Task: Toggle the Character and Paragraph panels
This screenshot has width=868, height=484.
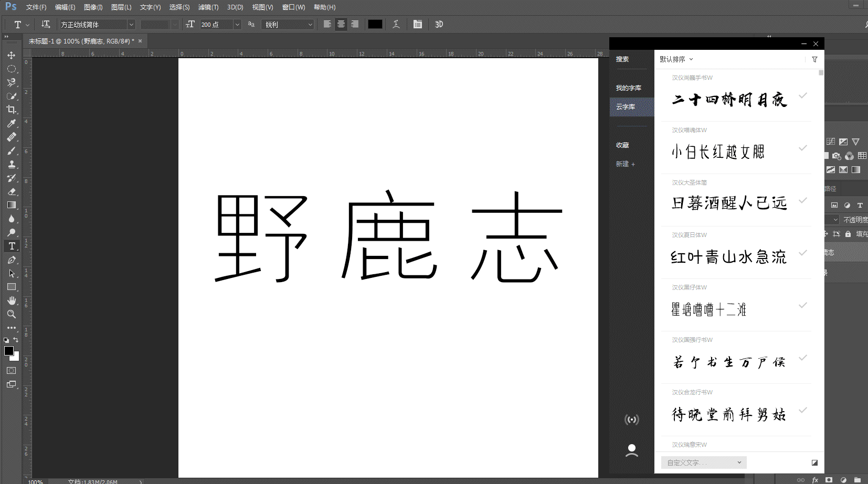Action: (418, 24)
